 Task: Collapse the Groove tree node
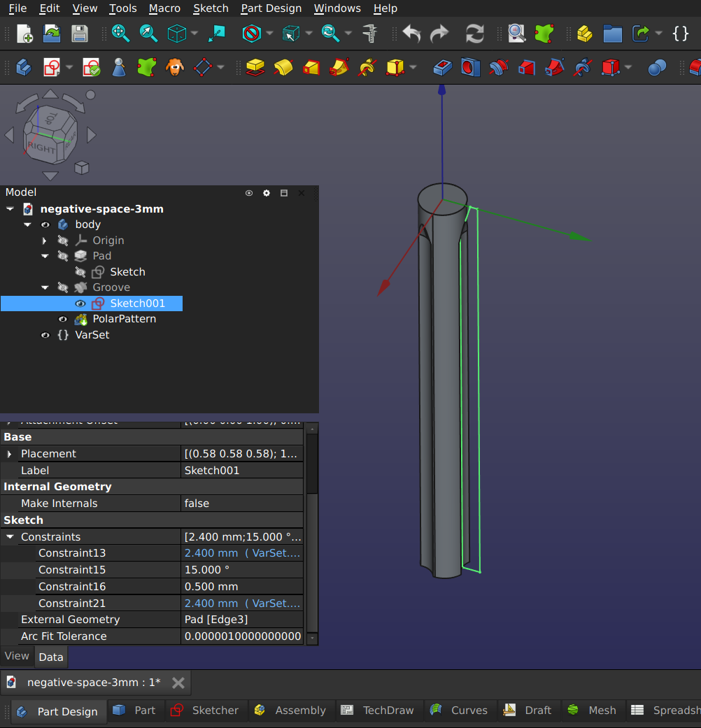point(45,287)
